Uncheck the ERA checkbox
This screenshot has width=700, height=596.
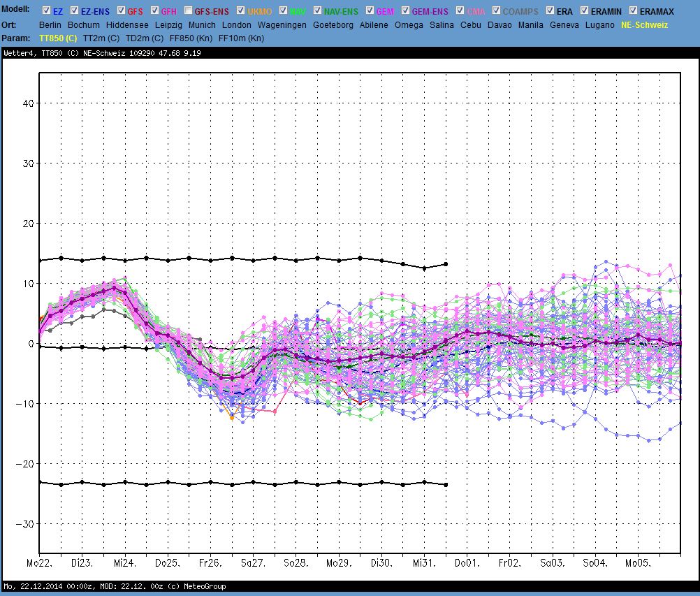tap(550, 10)
